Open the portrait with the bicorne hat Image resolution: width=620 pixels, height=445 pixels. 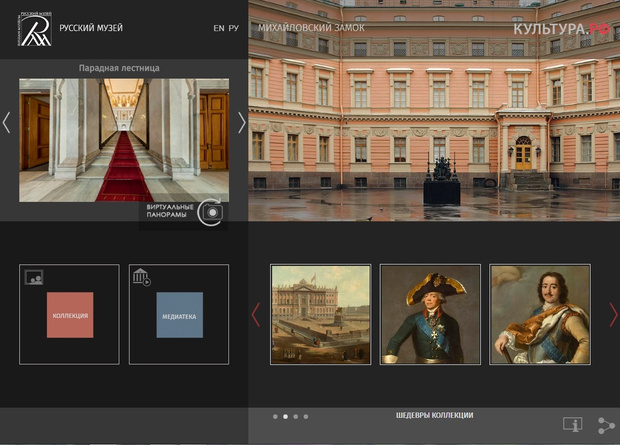[430, 314]
